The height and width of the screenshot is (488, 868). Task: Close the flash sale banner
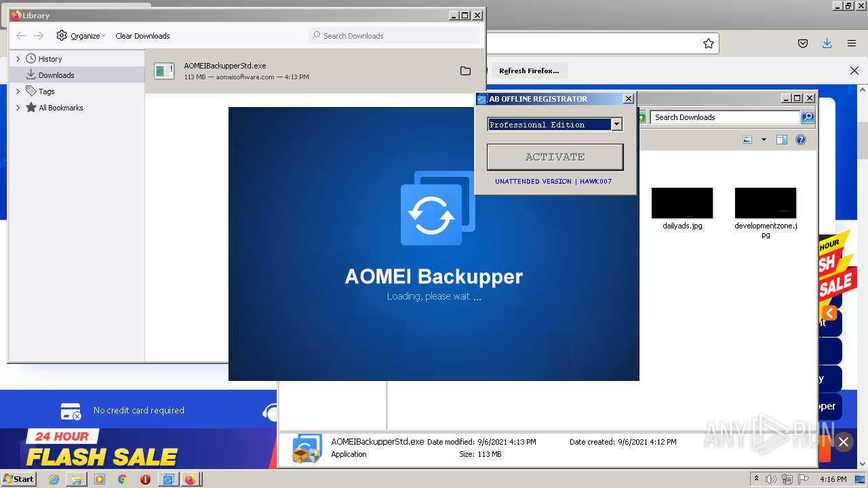pos(844,442)
